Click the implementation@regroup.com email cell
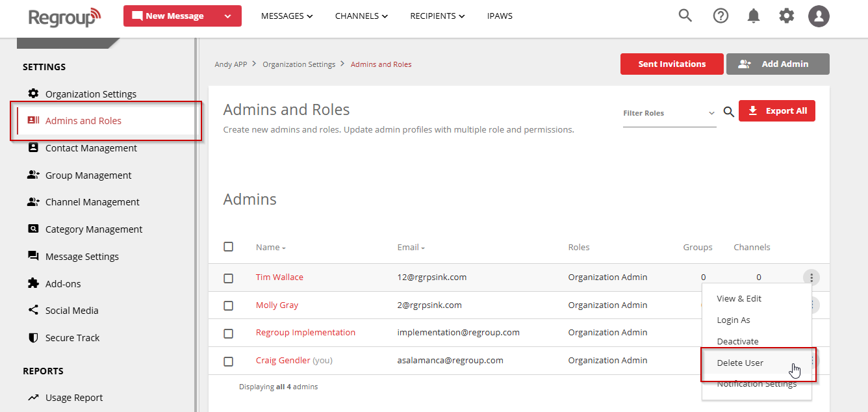The image size is (868, 412). coord(459,332)
